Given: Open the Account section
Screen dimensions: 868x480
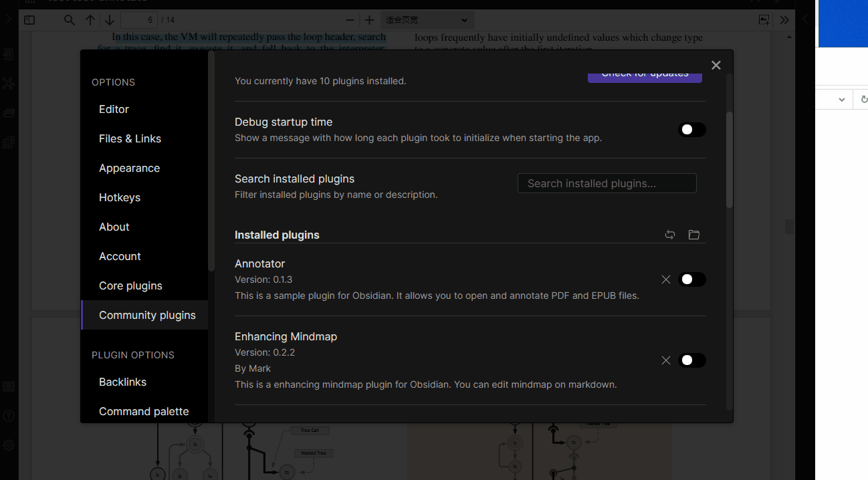Looking at the screenshot, I should (x=144, y=256).
